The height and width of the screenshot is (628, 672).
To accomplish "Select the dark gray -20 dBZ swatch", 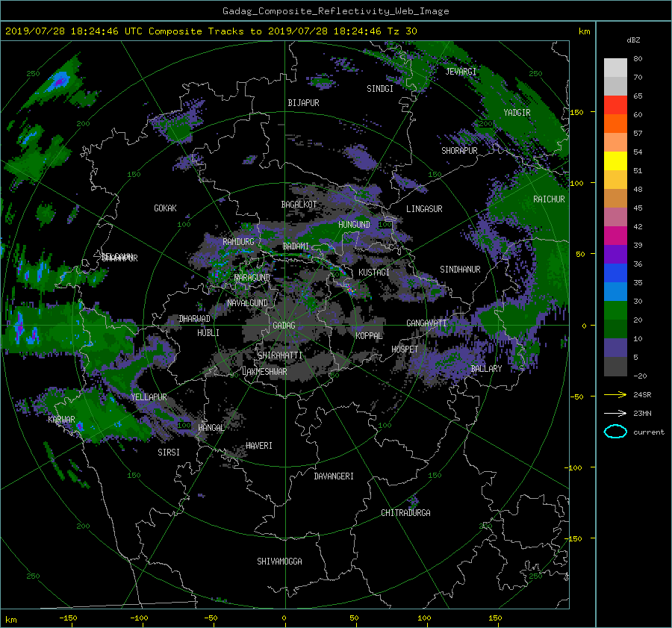I will coord(615,366).
